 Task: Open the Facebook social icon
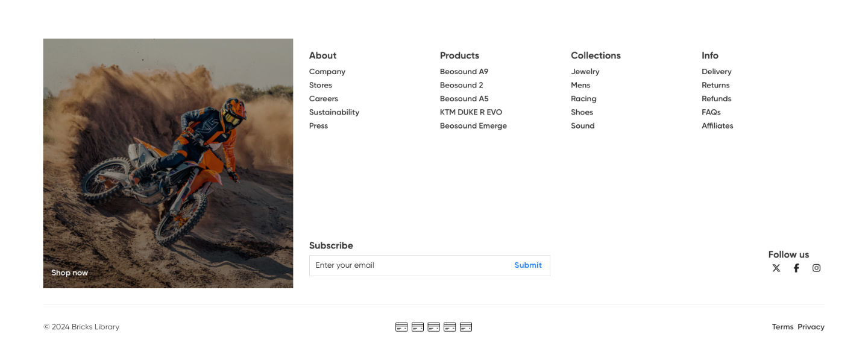click(x=796, y=268)
